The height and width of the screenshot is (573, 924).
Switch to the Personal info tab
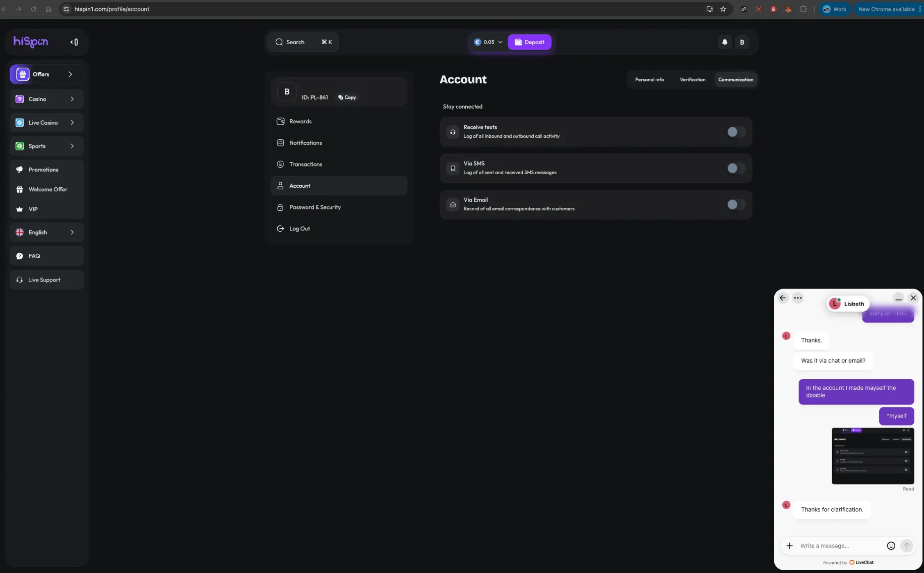(x=649, y=80)
